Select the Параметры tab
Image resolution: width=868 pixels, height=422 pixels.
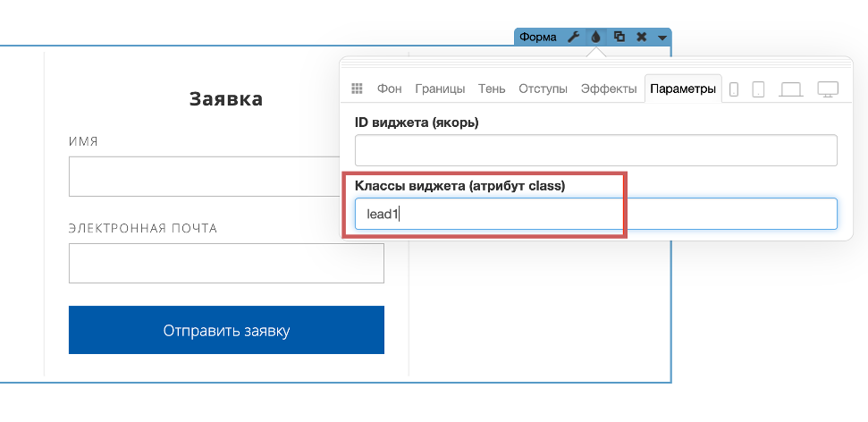click(x=683, y=89)
